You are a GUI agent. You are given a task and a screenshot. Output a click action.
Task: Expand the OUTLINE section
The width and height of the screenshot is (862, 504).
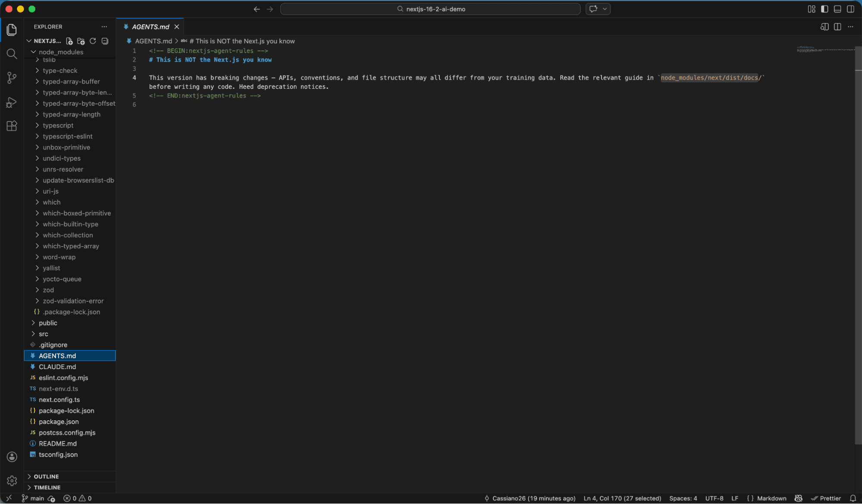(46, 476)
